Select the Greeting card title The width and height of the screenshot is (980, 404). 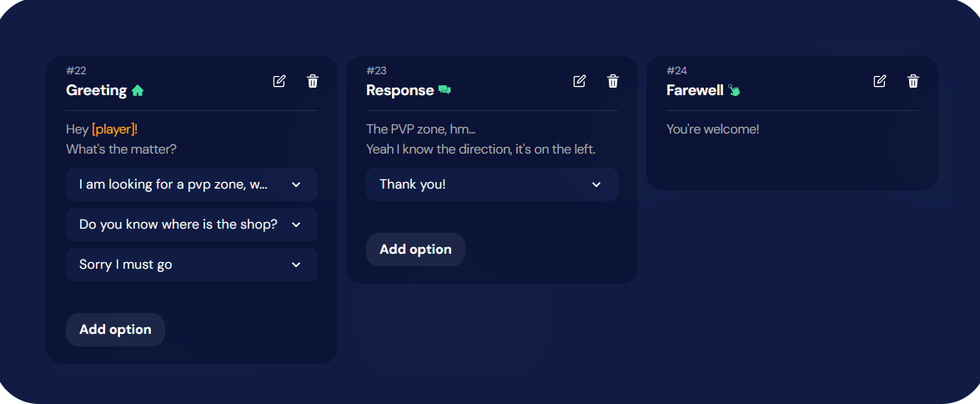point(96,91)
